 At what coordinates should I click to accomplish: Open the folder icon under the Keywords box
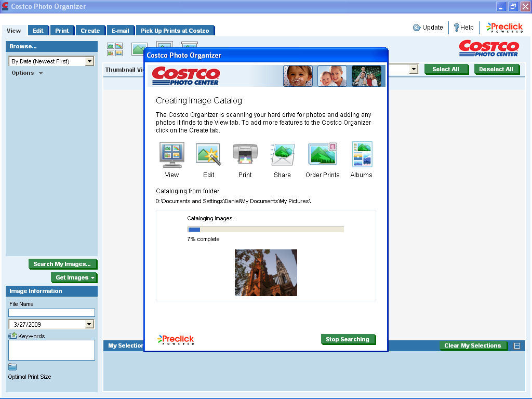[12, 367]
